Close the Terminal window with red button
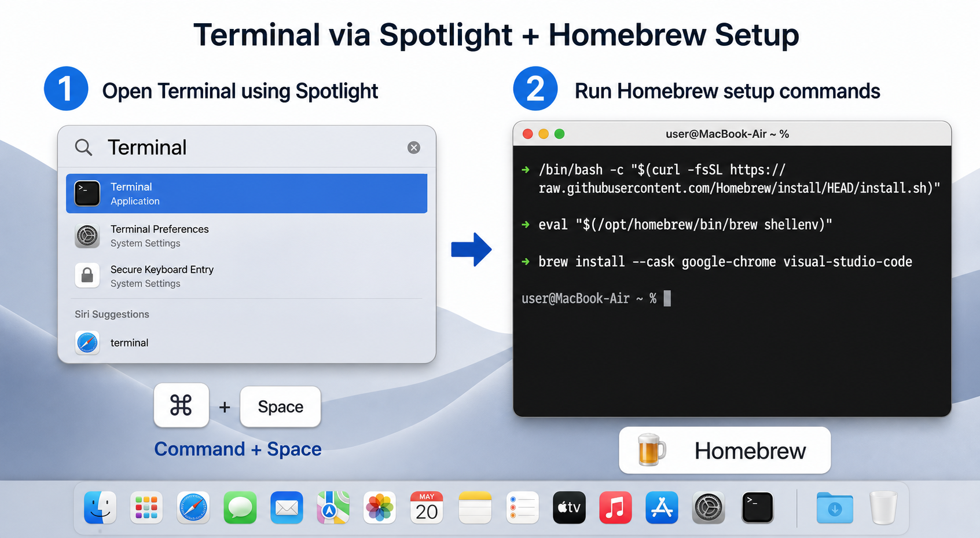 (527, 134)
